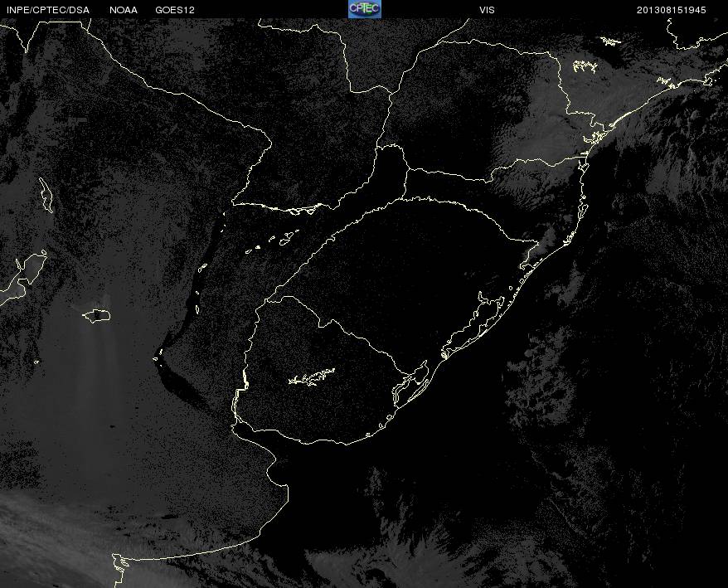The image size is (728, 588).
Task: Click the VIS channel label
Action: [x=487, y=10]
